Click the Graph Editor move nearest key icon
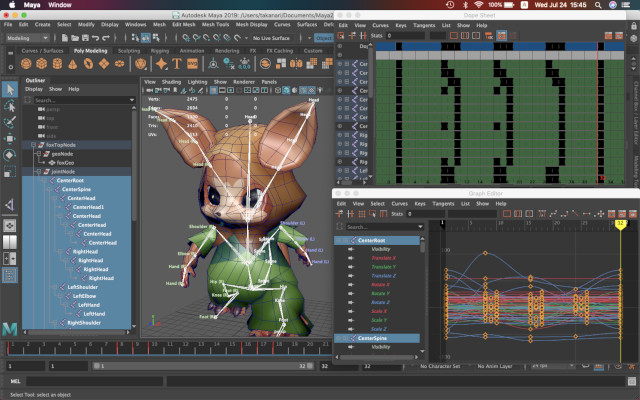 pyautogui.click(x=340, y=213)
